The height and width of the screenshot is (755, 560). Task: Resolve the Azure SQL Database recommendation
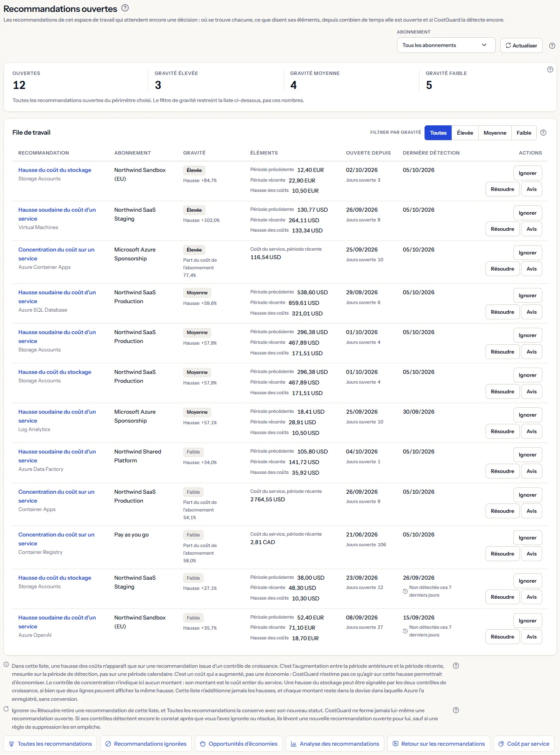pos(502,312)
